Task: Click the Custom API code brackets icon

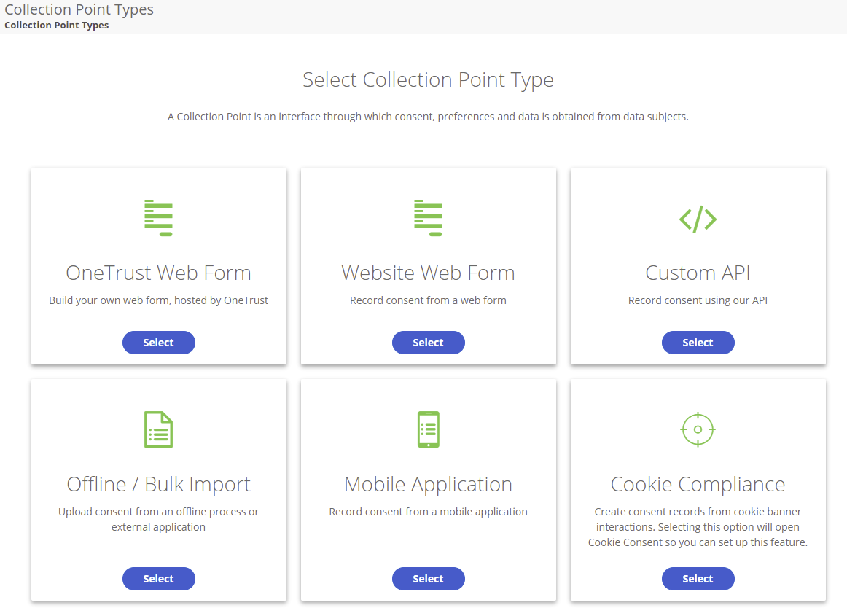Action: click(x=698, y=219)
